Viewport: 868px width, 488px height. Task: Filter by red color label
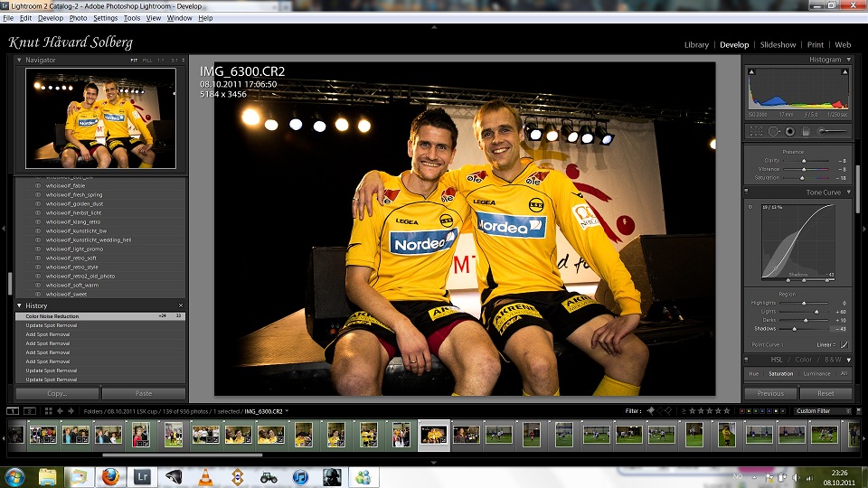[x=742, y=411]
